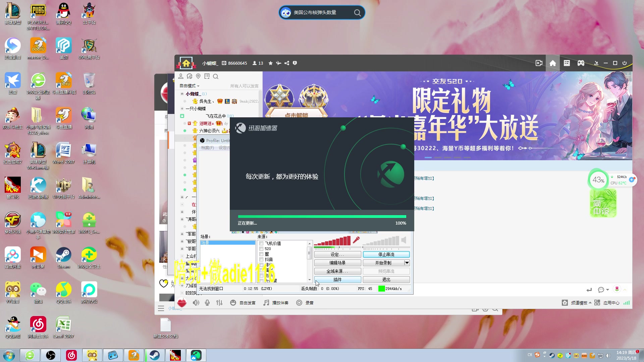Open the Steam desktop shortcut

(x=63, y=258)
